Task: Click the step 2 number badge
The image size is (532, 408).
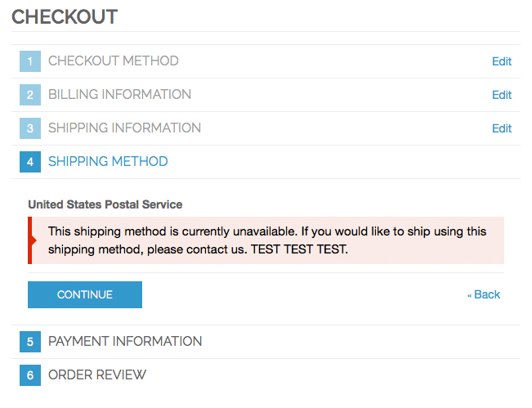Action: coord(30,95)
